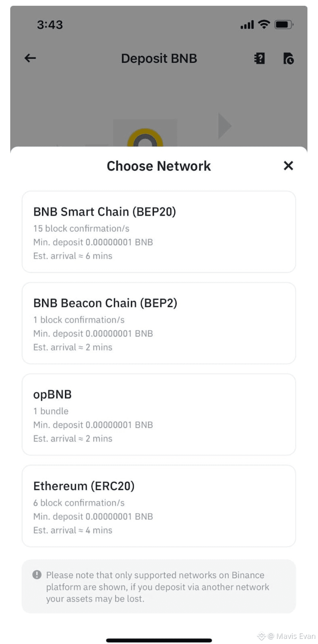Tap the Choose Network heading
This screenshot has width=318, height=644.
(159, 166)
